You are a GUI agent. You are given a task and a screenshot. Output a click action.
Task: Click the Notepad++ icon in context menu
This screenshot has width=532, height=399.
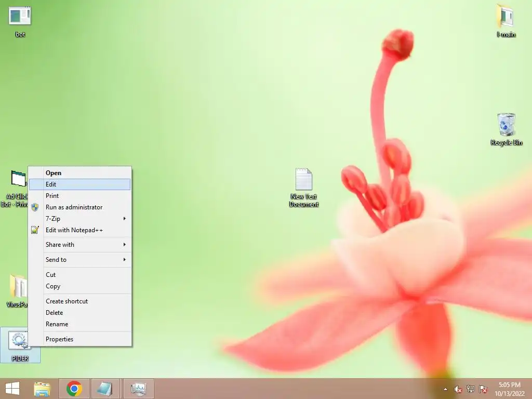tap(35, 230)
